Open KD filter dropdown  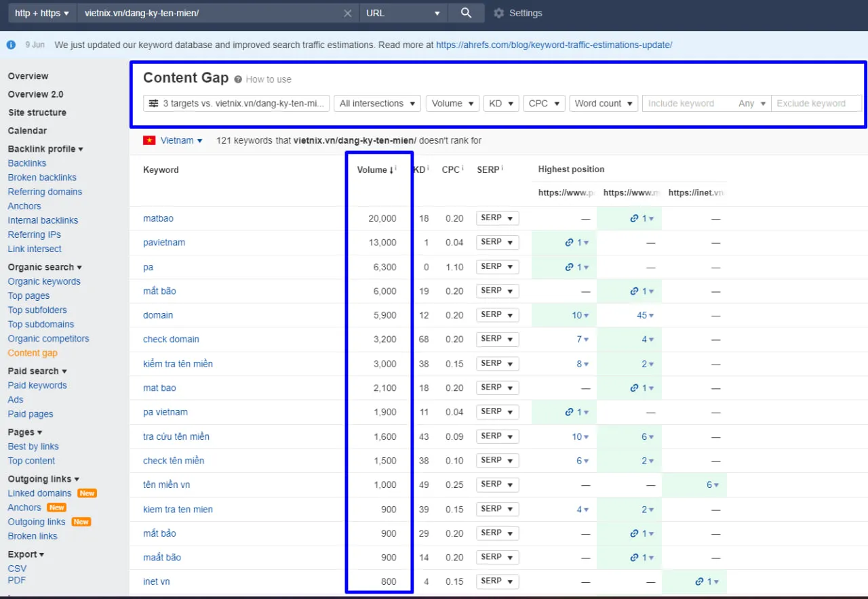501,103
